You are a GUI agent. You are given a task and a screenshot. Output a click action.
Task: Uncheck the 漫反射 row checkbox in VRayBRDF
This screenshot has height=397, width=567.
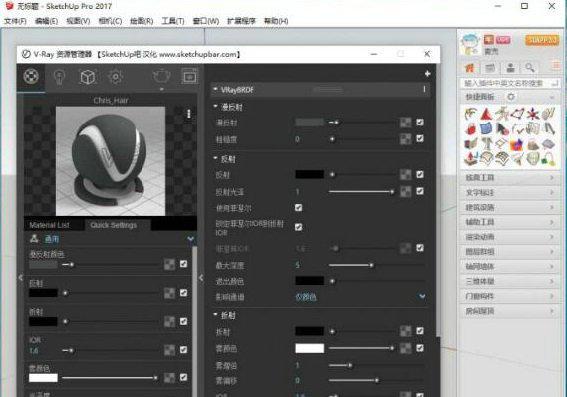click(420, 122)
